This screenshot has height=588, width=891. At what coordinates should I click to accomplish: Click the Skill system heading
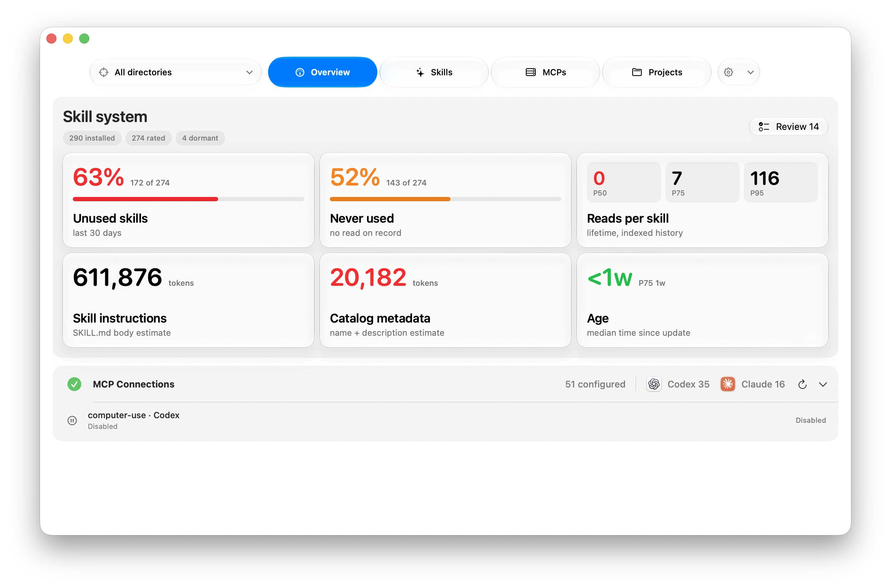[x=105, y=117]
